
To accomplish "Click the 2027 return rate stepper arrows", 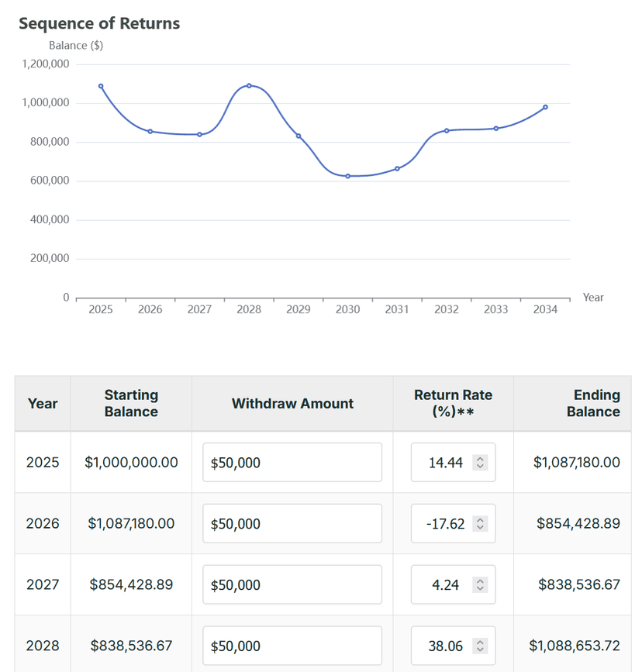I will pyautogui.click(x=480, y=585).
